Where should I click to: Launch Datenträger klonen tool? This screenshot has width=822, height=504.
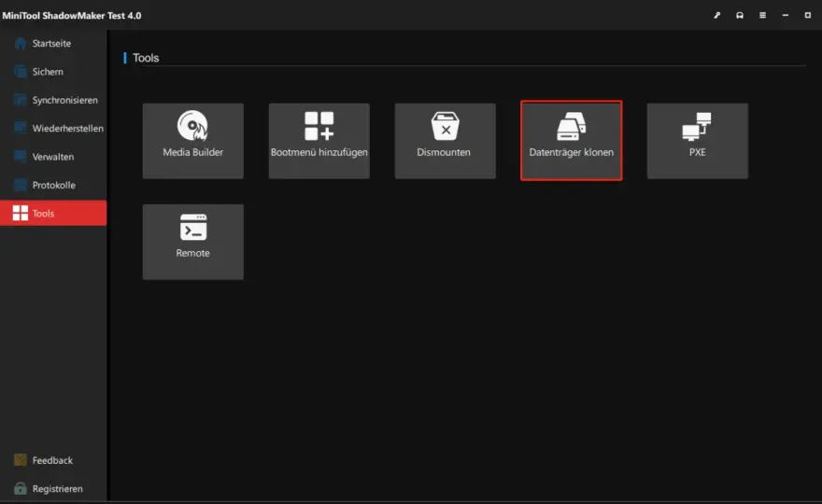pyautogui.click(x=572, y=140)
